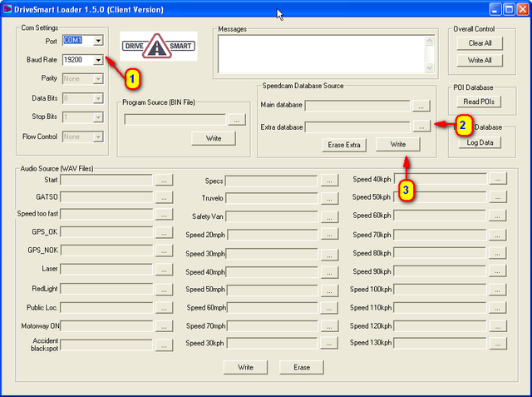This screenshot has width=532, height=397.
Task: Click the DriveSmart Loader title bar icon
Action: click(x=7, y=9)
